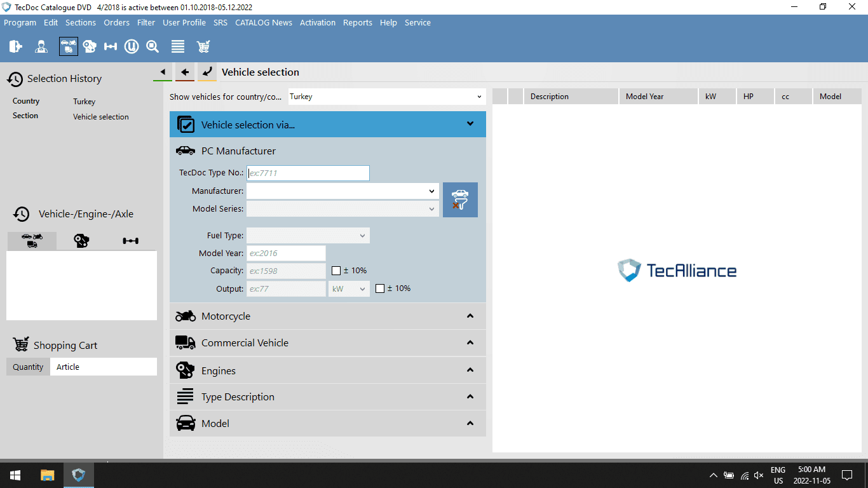Enable the Capacity ± 10% checkbox
The width and height of the screenshot is (868, 488).
336,271
